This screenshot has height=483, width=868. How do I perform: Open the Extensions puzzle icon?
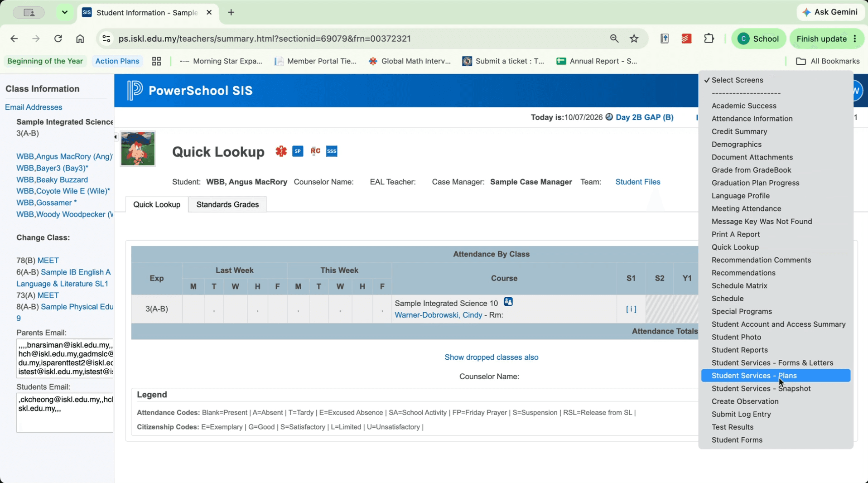[x=709, y=39]
